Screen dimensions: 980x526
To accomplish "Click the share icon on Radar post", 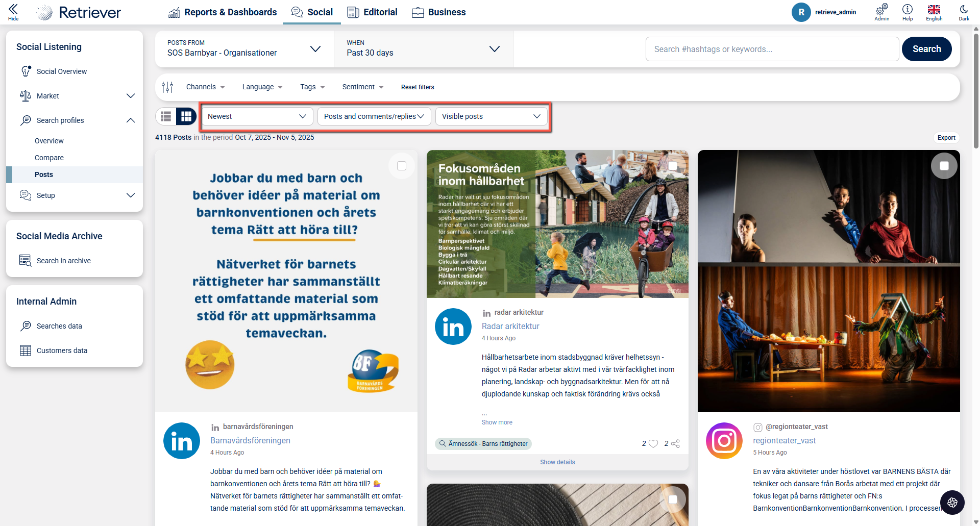I will (x=675, y=444).
